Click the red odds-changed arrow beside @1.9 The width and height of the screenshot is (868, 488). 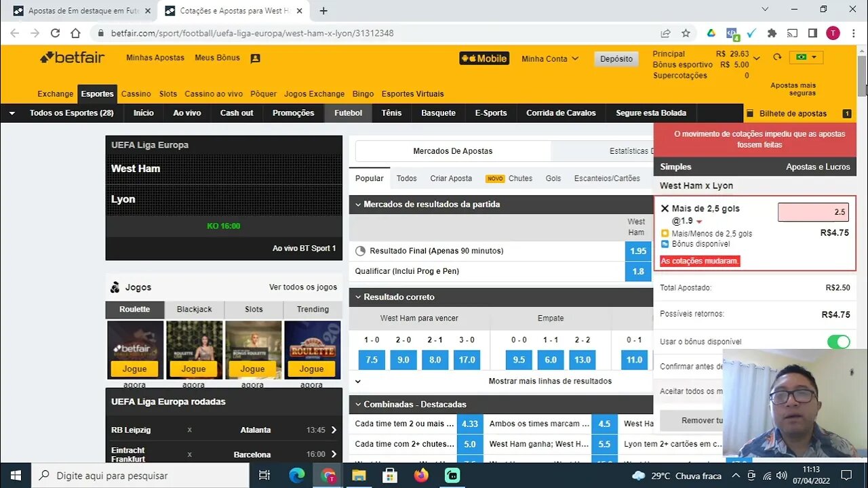[699, 222]
